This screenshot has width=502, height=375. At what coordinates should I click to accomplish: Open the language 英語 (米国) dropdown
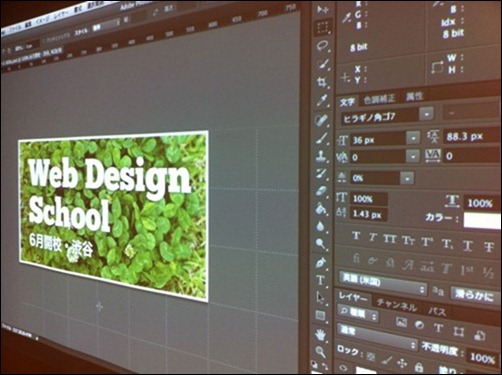[383, 283]
